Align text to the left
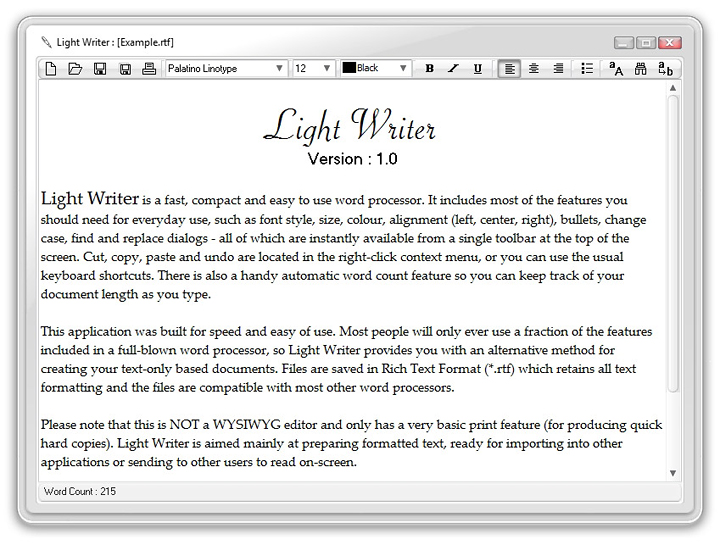 509,69
